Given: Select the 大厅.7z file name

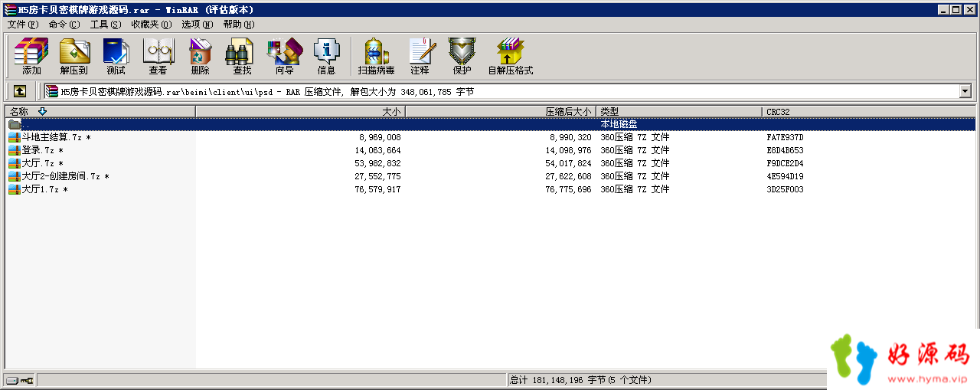Looking at the screenshot, I should pos(42,163).
